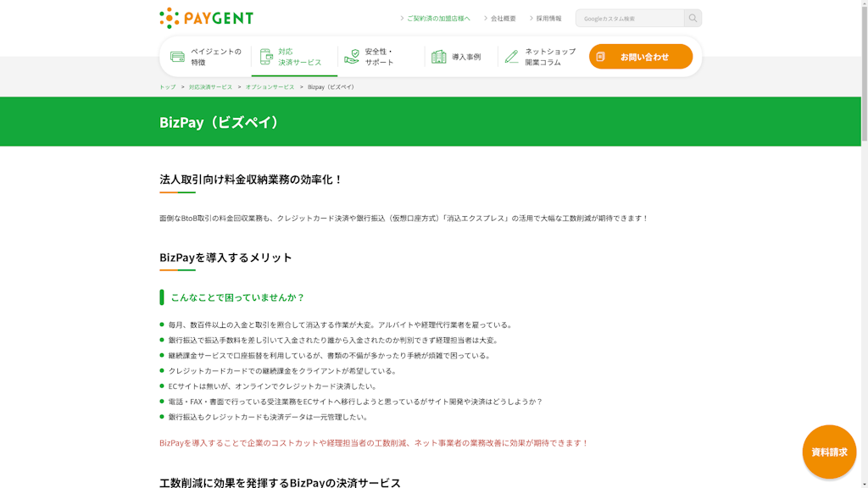This screenshot has height=488, width=868.
Task: Click the search magnifier icon
Action: pos(693,18)
